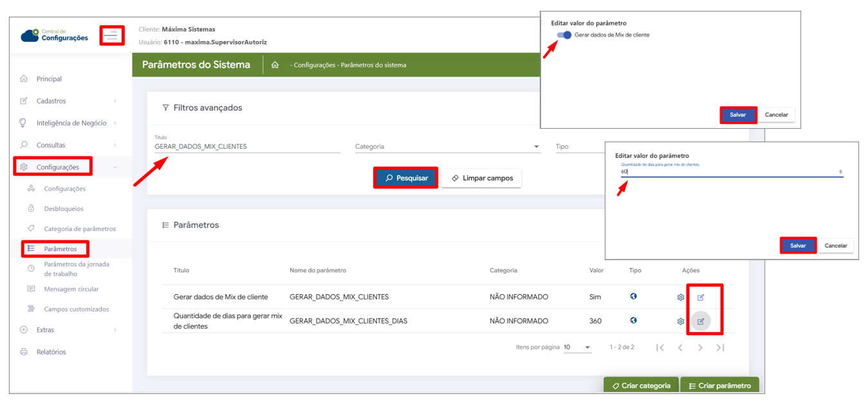Change the Itens por página dropdown
The image size is (868, 401).
(x=577, y=348)
